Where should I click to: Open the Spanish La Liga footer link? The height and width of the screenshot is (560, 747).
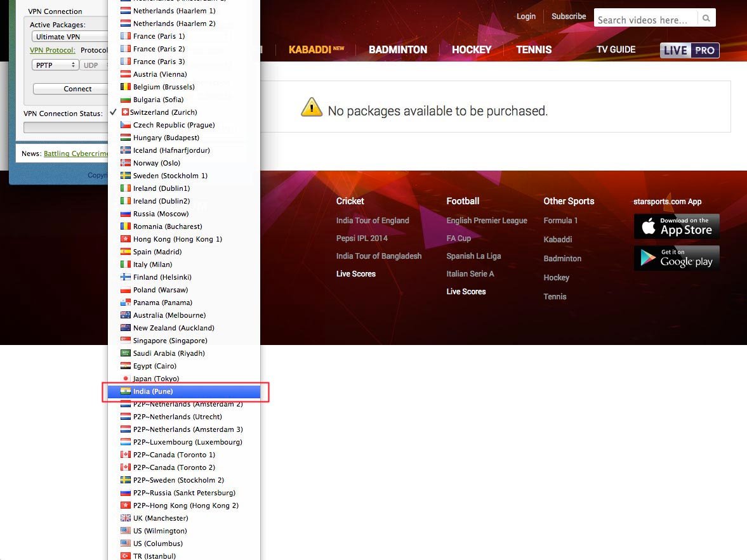(473, 256)
